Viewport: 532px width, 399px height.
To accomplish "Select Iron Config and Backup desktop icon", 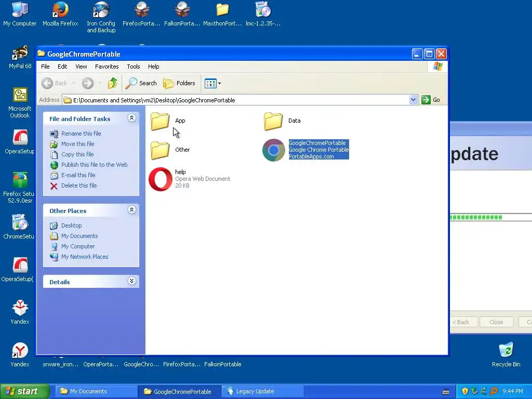I will point(101,17).
